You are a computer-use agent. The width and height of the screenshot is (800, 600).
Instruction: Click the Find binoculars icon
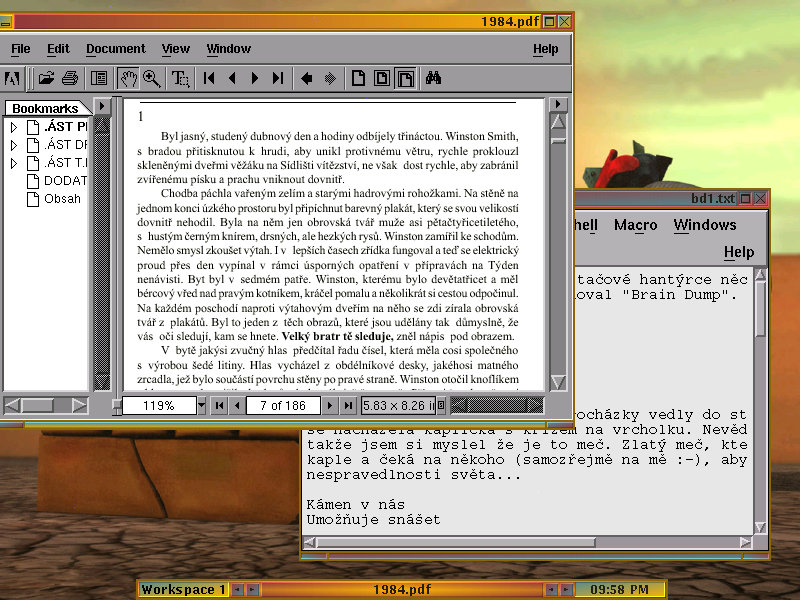coord(433,79)
